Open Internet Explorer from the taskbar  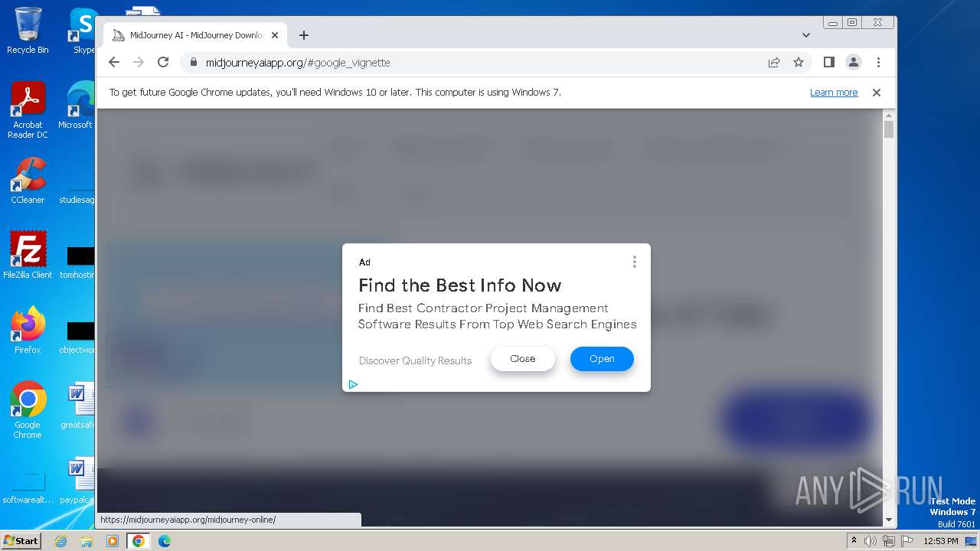tap(60, 541)
